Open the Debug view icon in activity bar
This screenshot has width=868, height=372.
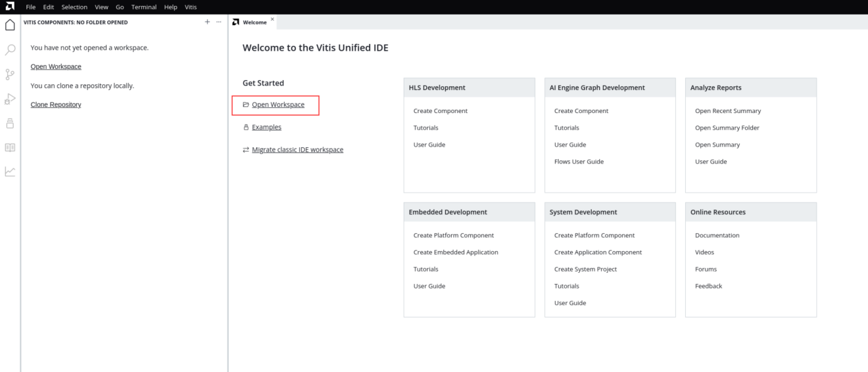pyautogui.click(x=10, y=99)
